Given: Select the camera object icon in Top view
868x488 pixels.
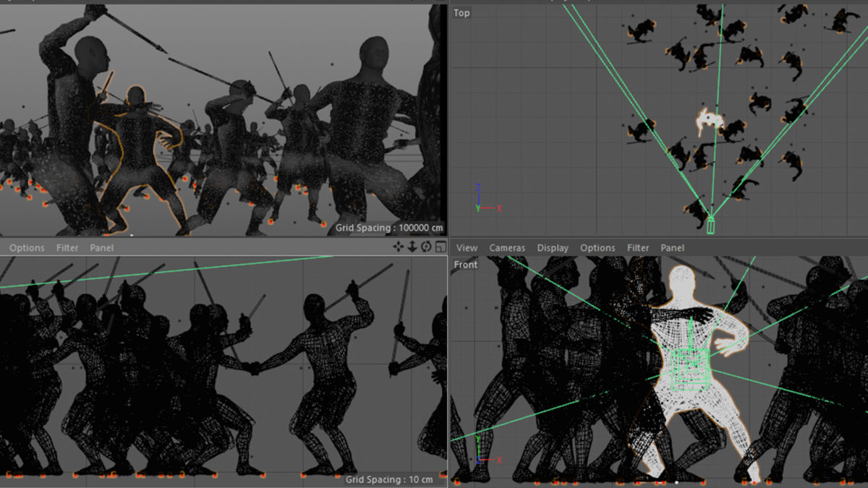Looking at the screenshot, I should click(x=710, y=226).
